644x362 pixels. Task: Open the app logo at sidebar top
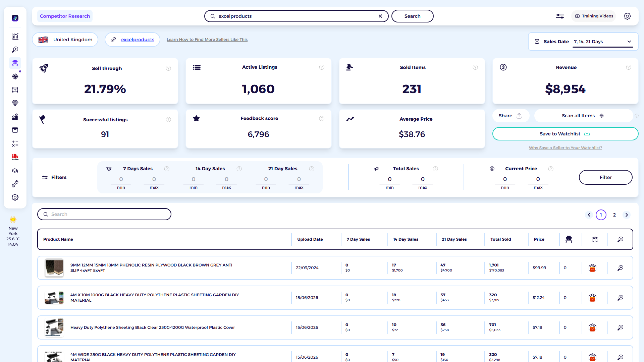(x=15, y=18)
